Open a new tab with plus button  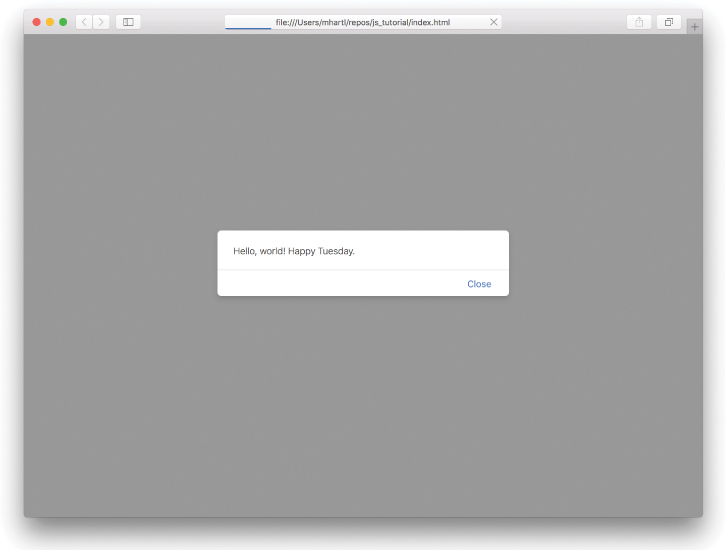694,27
